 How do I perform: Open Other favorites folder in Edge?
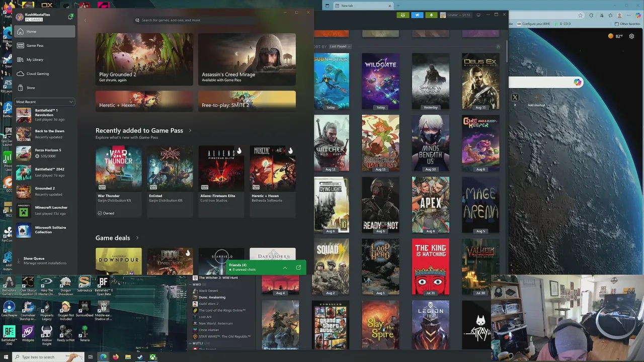pos(627,24)
